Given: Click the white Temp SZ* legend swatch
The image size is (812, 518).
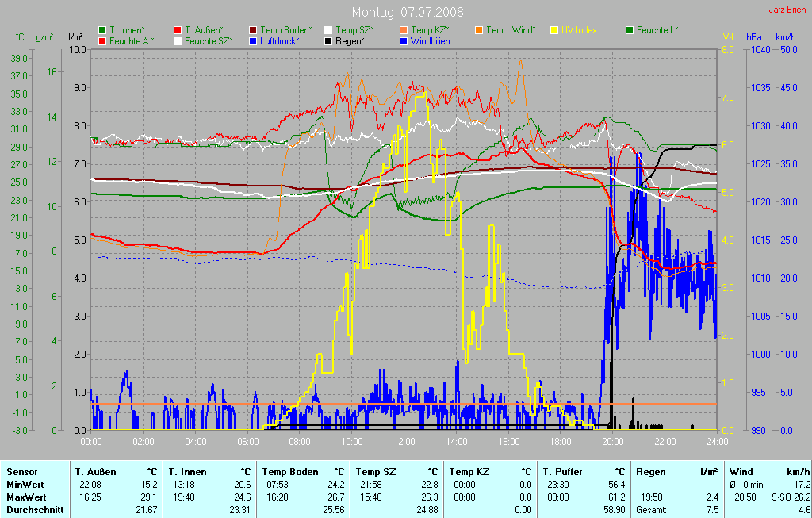Looking at the screenshot, I should 328,31.
